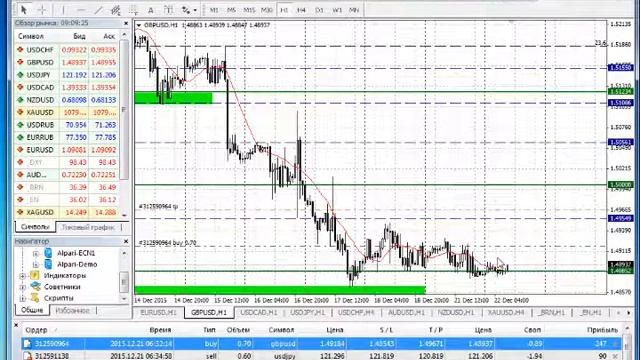This screenshot has height=360, width=640.
Task: Switch chart to D1 timeframe
Action: tap(320, 10)
